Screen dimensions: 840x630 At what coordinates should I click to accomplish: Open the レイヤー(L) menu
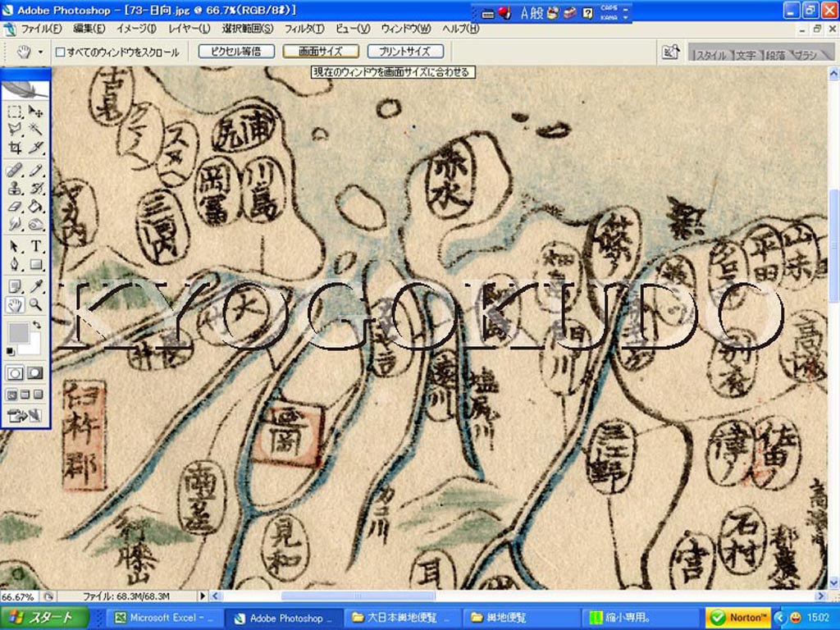[189, 29]
